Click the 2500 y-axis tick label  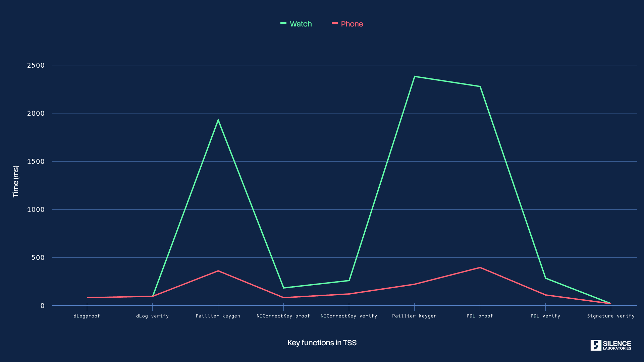pos(36,65)
